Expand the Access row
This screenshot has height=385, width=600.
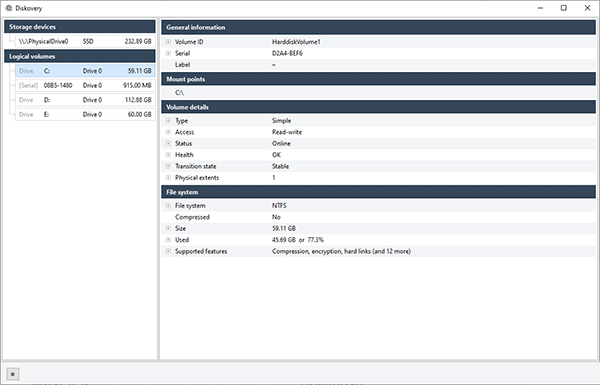pyautogui.click(x=168, y=132)
